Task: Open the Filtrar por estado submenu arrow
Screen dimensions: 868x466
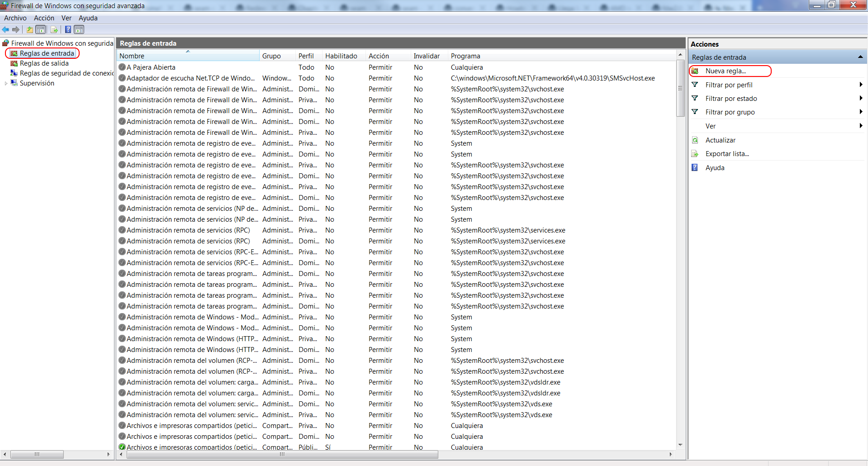Action: point(861,98)
